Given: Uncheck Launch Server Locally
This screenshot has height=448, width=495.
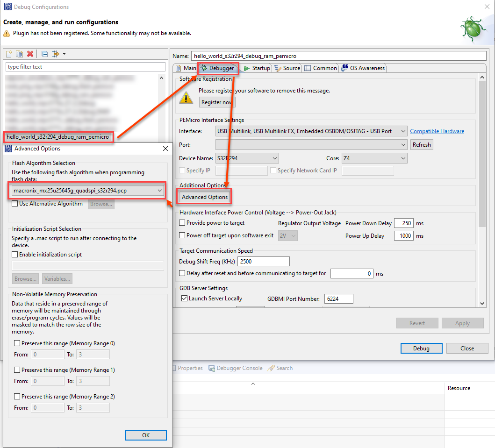Looking at the screenshot, I should point(184,298).
